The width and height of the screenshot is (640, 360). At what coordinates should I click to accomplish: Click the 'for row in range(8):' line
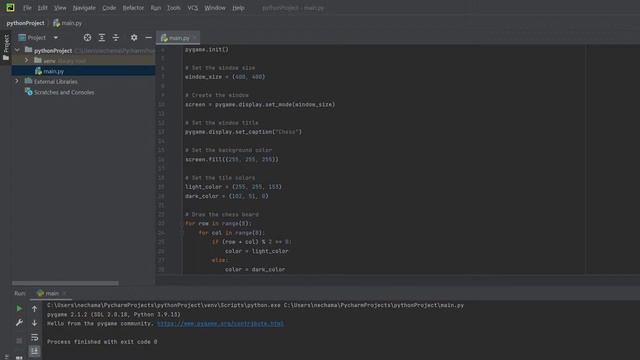pos(218,224)
